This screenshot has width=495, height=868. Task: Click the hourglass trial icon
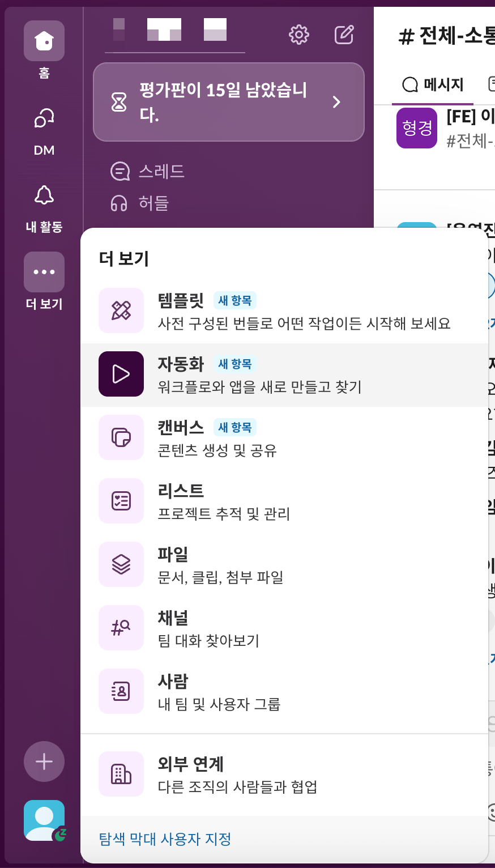pyautogui.click(x=119, y=102)
